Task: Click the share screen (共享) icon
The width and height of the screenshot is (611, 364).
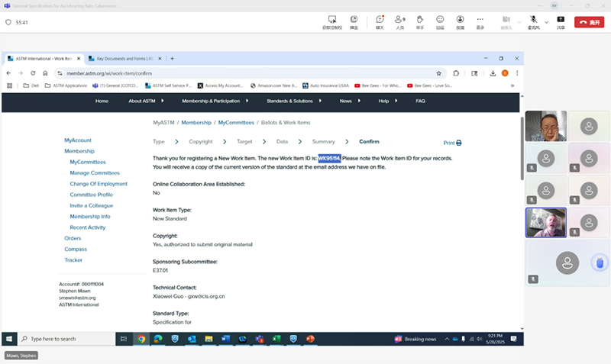Action: [561, 21]
